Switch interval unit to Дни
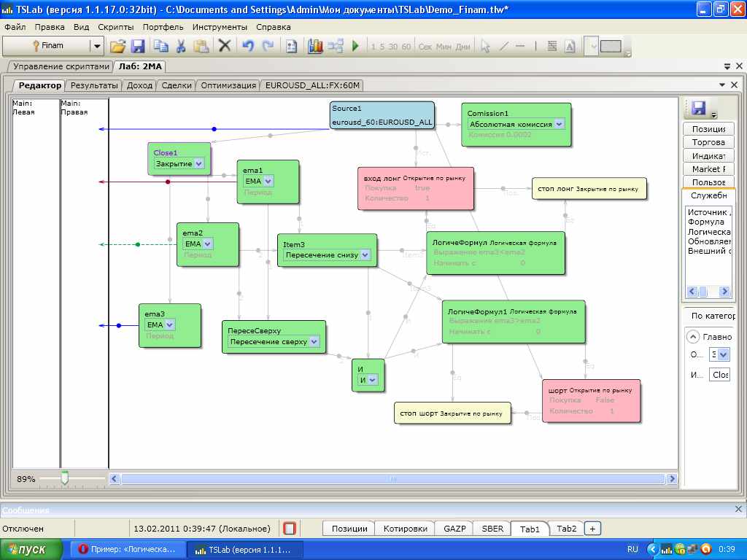747x560 pixels. [462, 47]
